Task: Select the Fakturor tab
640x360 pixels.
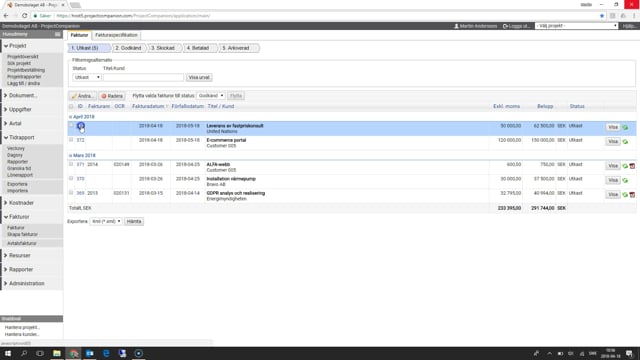Action: 79,35
